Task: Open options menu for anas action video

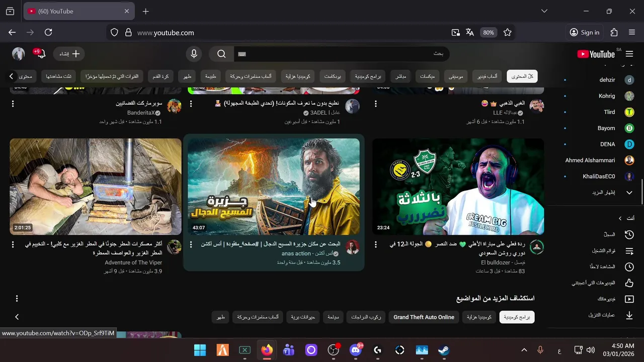Action: (x=191, y=244)
